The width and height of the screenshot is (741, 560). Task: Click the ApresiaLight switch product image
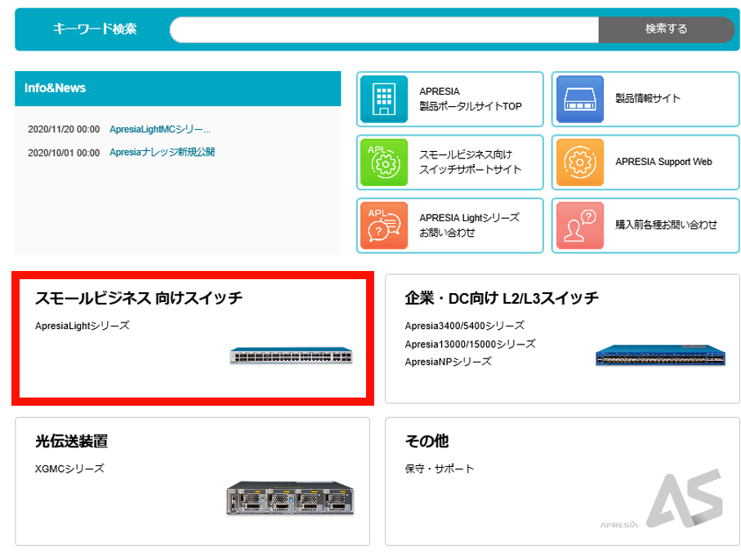point(291,355)
